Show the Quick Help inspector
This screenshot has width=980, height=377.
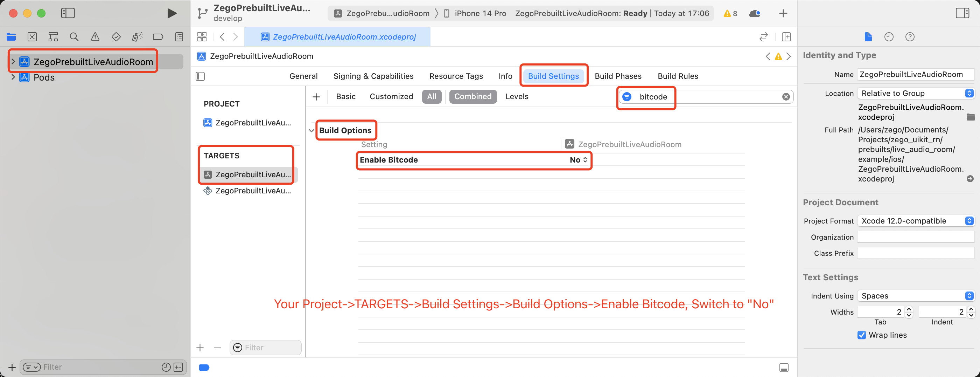point(910,37)
